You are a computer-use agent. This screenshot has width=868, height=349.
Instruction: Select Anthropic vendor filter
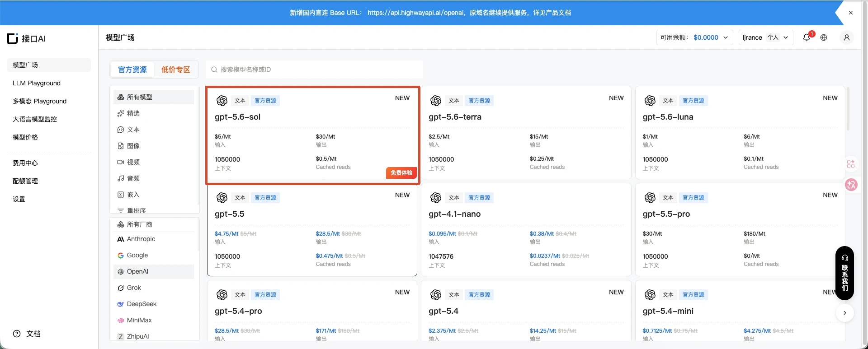pyautogui.click(x=154, y=239)
